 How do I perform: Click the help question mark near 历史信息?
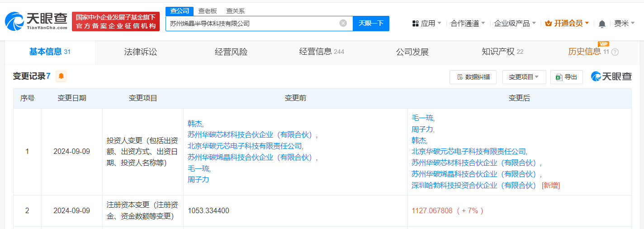pyautogui.click(x=615, y=52)
